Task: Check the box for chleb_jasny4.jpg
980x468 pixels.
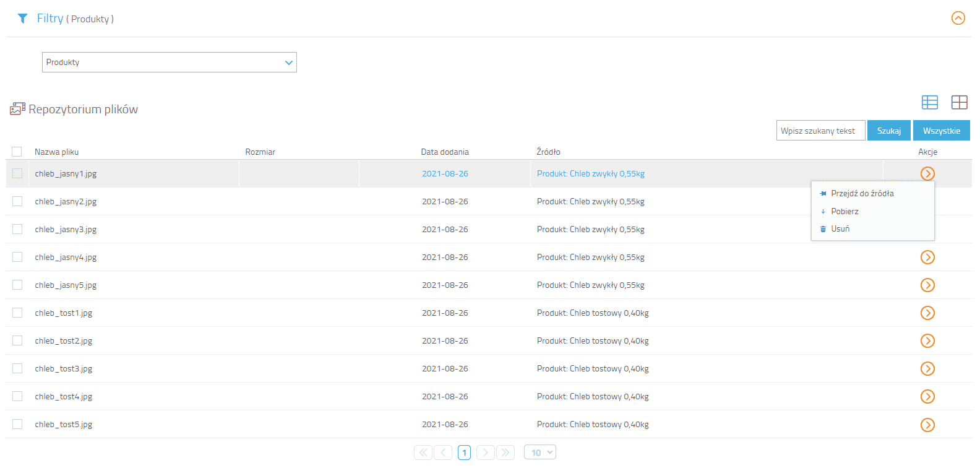Action: pyautogui.click(x=17, y=257)
